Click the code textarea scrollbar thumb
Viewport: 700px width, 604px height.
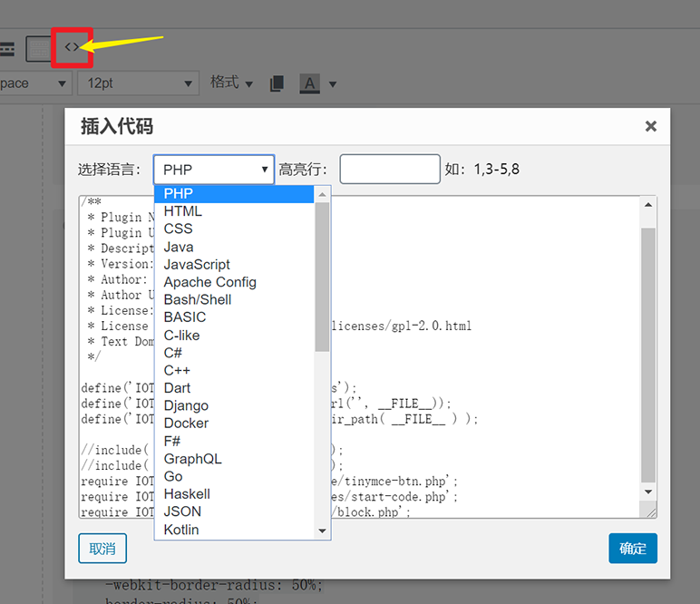[x=648, y=355]
